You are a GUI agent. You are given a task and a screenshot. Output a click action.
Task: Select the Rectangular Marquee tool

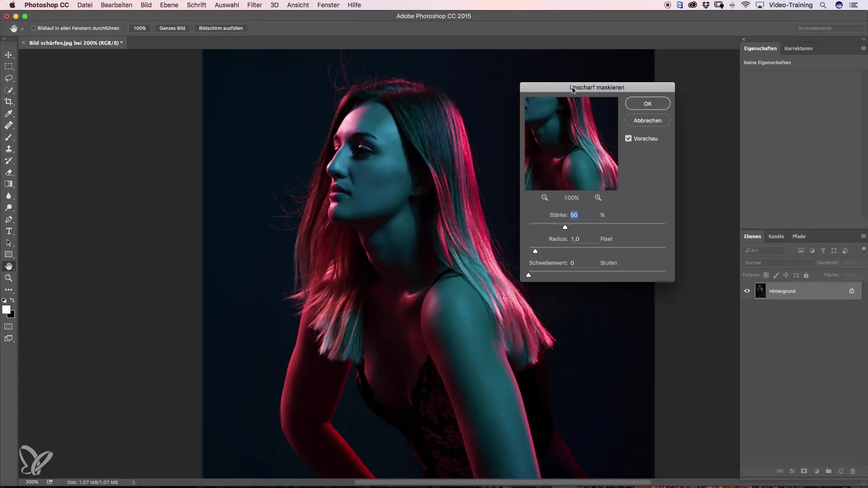coord(9,66)
